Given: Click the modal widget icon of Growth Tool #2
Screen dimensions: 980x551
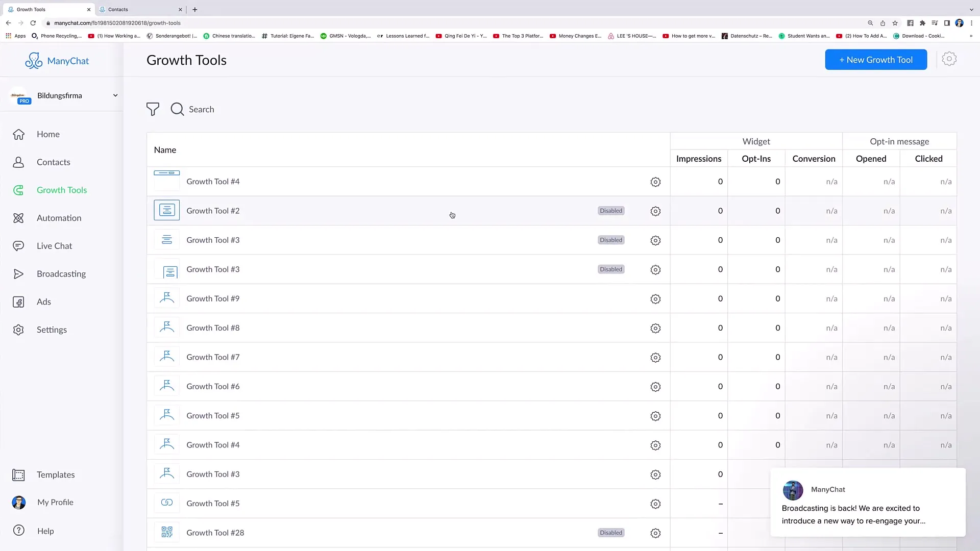Looking at the screenshot, I should [167, 210].
